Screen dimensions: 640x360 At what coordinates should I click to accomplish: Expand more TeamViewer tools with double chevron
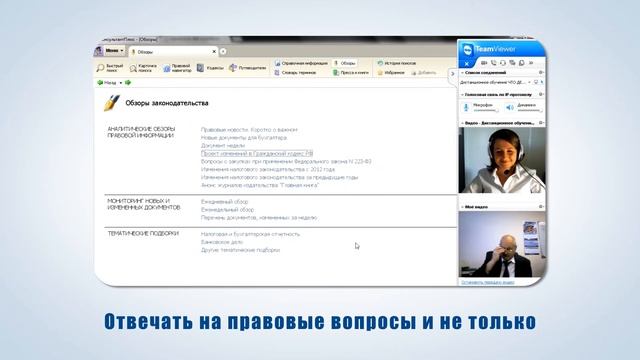tap(531, 63)
